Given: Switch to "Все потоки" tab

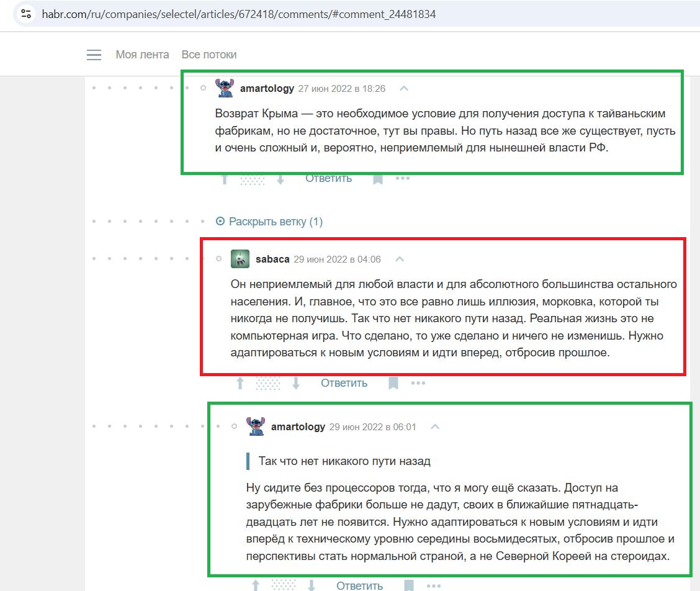Looking at the screenshot, I should (x=209, y=55).
